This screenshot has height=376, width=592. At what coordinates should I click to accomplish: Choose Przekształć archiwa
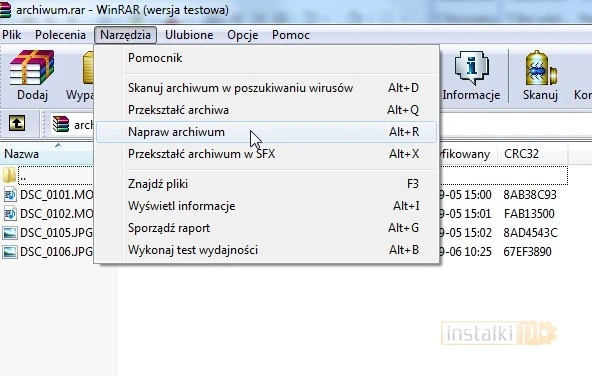pos(267,110)
